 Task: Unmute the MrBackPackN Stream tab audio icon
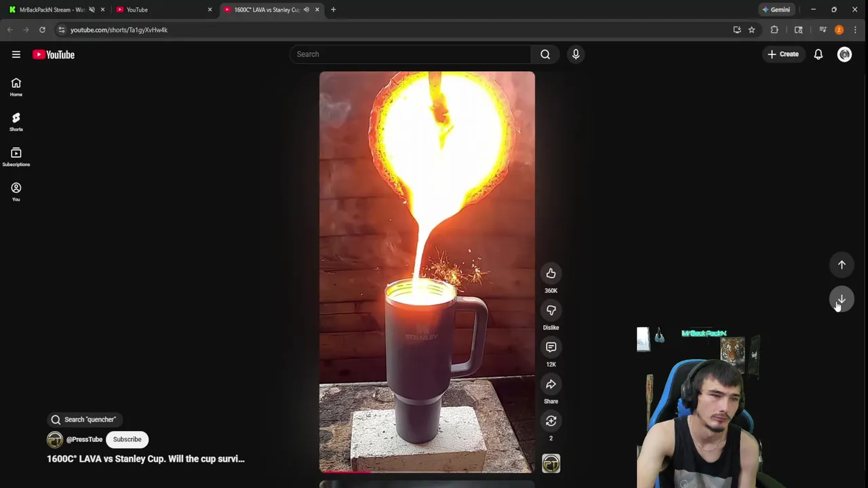point(92,9)
